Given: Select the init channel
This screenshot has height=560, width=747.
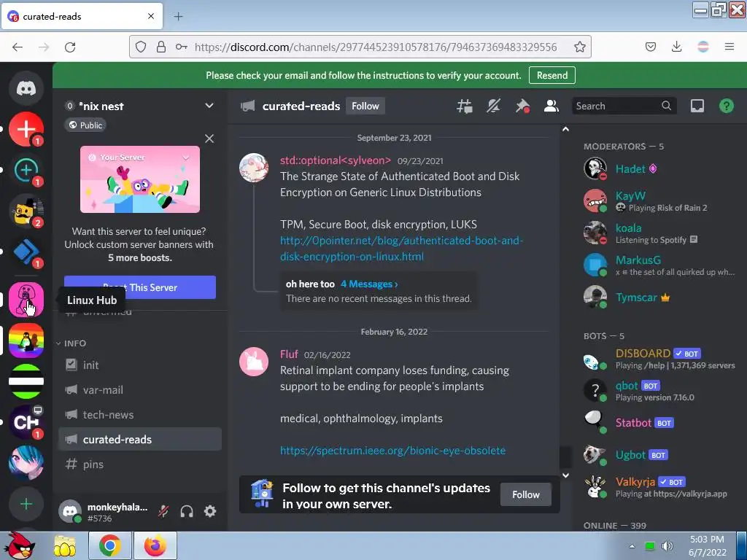Looking at the screenshot, I should point(140,365).
